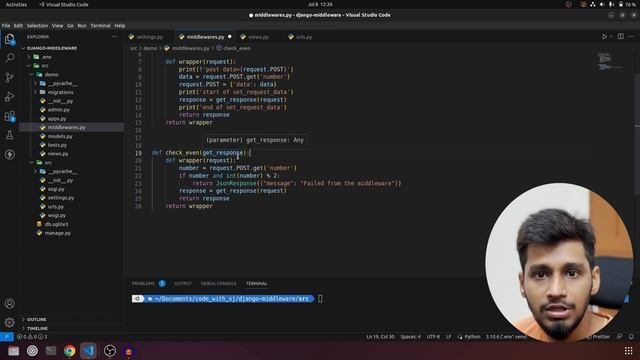Open apps.py in the explorer
640x360 pixels.
pos(57,119)
